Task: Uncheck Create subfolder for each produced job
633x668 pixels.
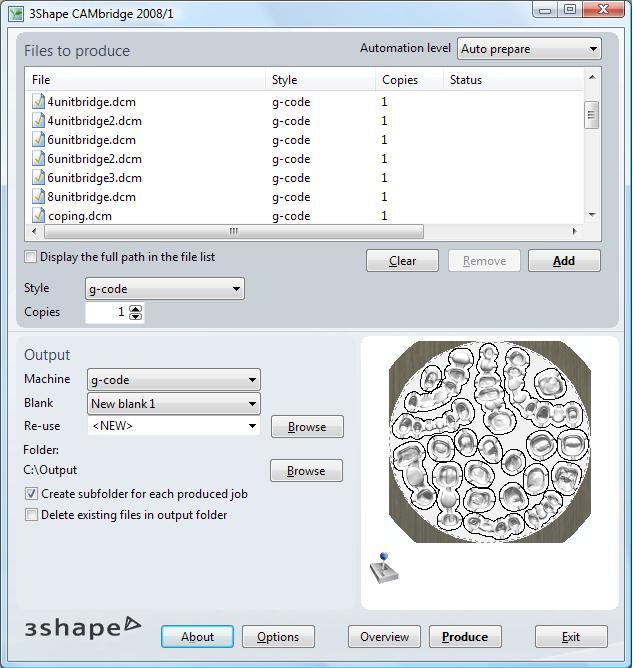Action: coord(31,494)
